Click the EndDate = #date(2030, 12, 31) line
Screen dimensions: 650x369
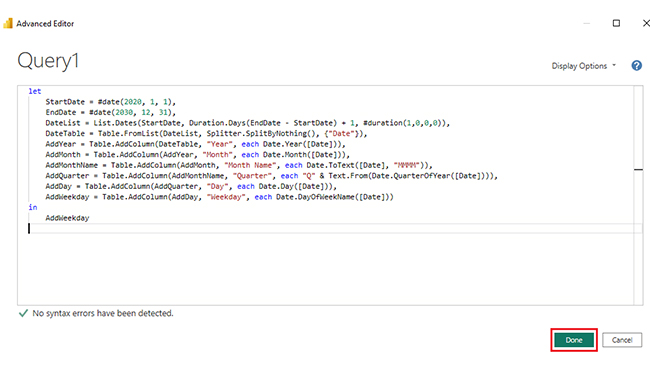click(111, 112)
